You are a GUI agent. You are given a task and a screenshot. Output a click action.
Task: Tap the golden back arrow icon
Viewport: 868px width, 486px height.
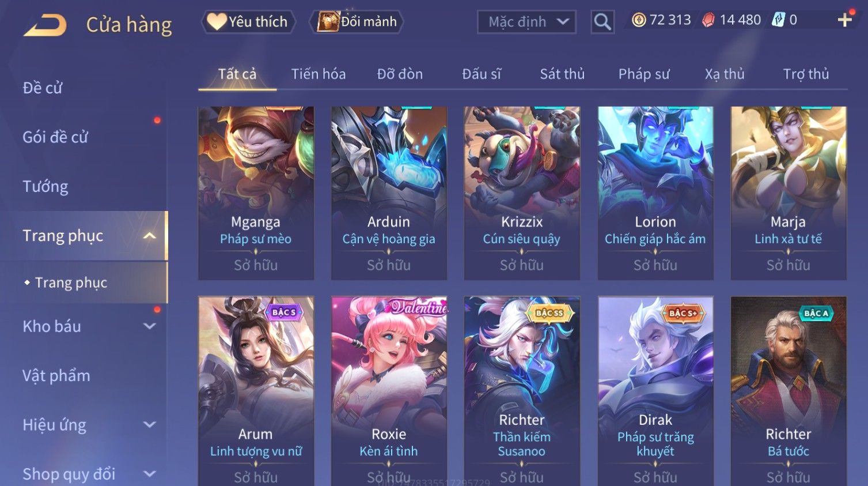[45, 25]
